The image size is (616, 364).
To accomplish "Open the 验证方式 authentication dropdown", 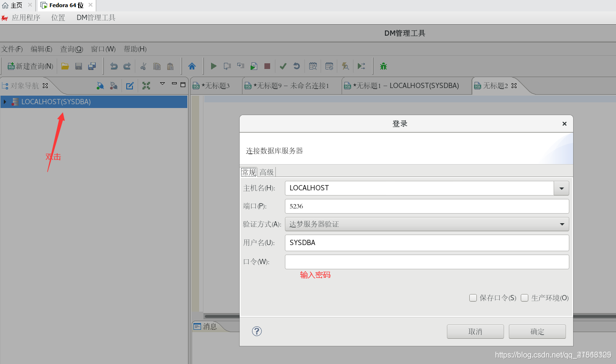I will tap(427, 224).
